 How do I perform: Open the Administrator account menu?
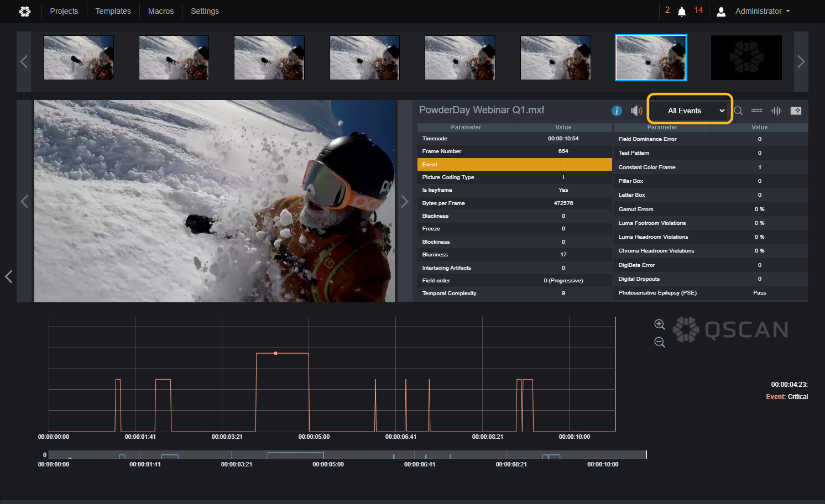click(763, 11)
